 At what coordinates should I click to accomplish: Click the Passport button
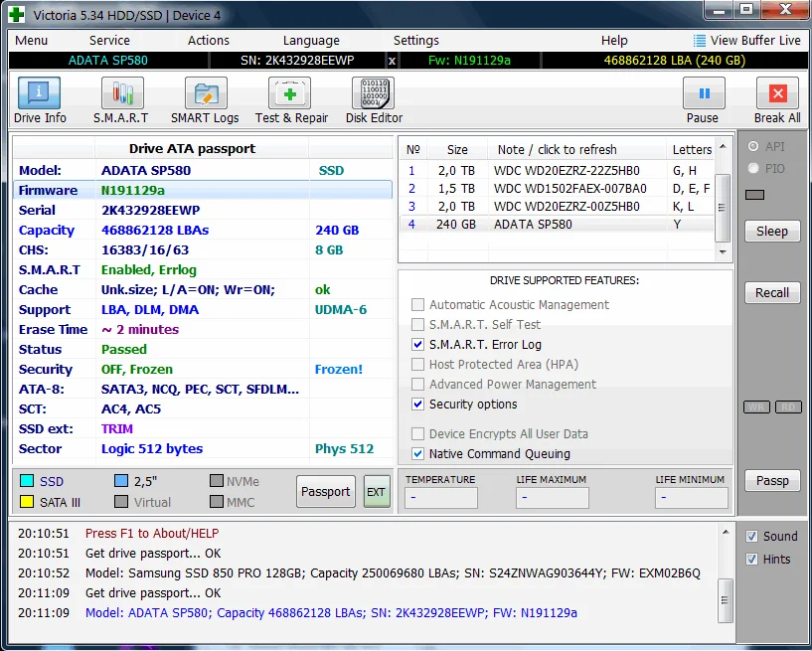coord(326,492)
